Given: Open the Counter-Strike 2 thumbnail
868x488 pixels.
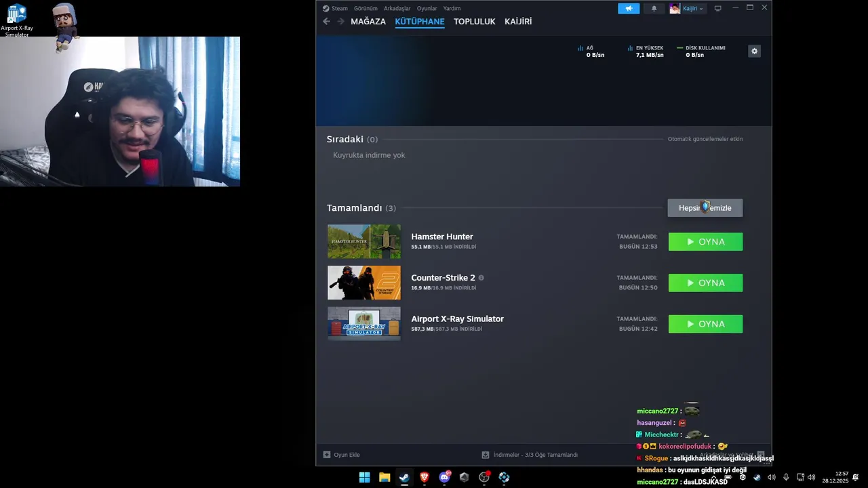Looking at the screenshot, I should pyautogui.click(x=364, y=283).
